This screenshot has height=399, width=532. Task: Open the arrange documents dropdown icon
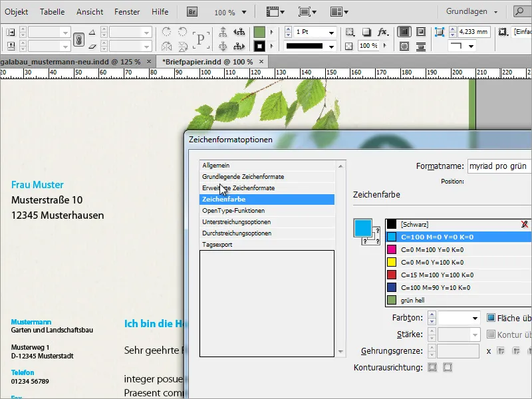pos(339,12)
